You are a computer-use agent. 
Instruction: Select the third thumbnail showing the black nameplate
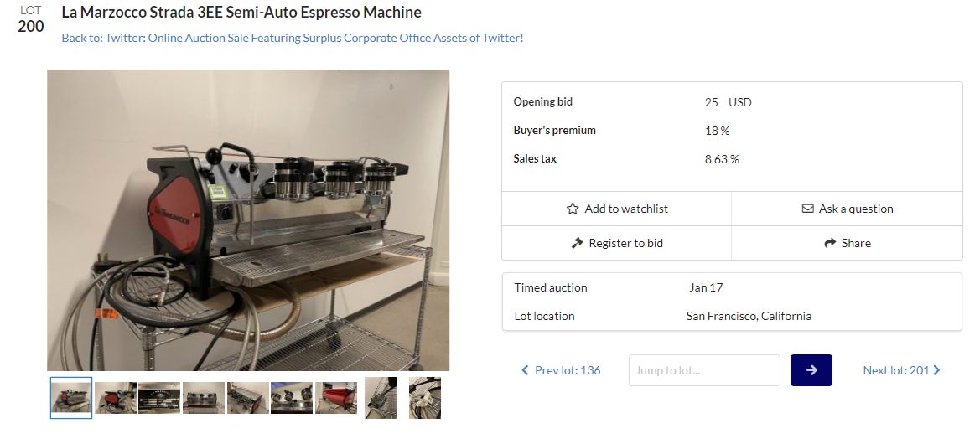(159, 398)
